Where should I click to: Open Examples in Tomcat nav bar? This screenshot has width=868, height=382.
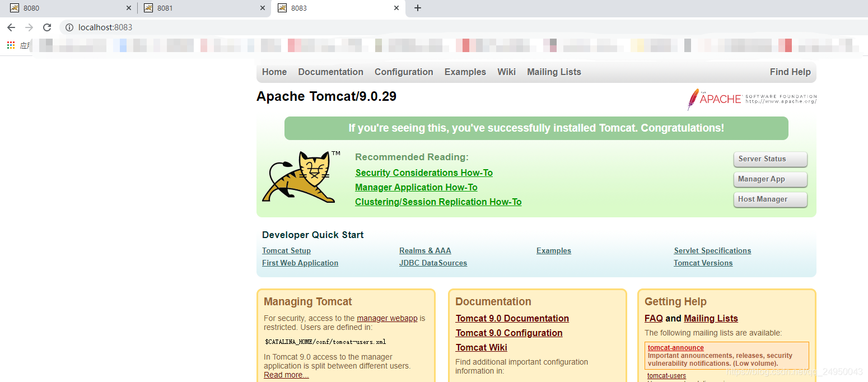465,72
